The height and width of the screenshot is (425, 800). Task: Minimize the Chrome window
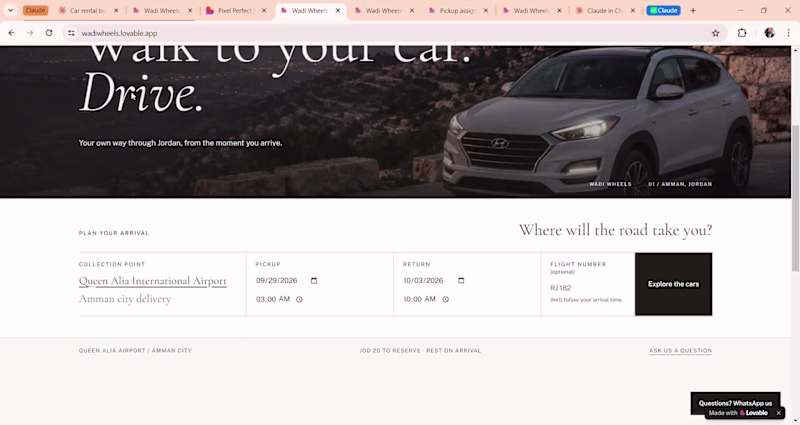point(740,10)
